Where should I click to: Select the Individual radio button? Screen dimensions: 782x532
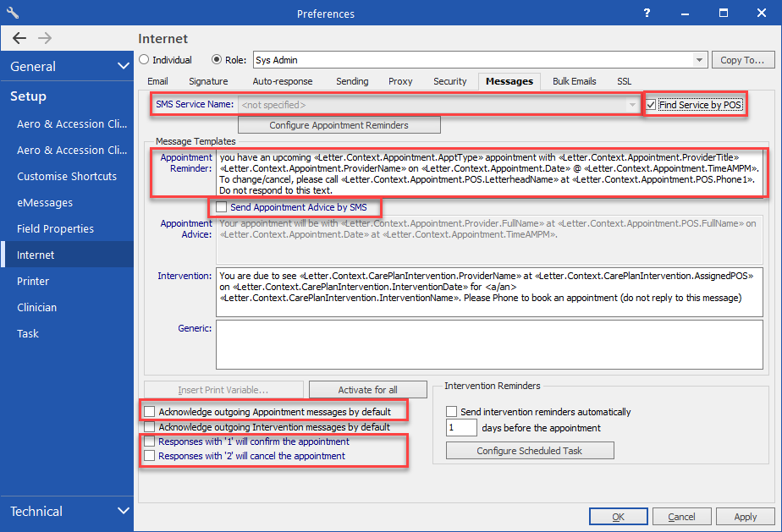point(144,60)
